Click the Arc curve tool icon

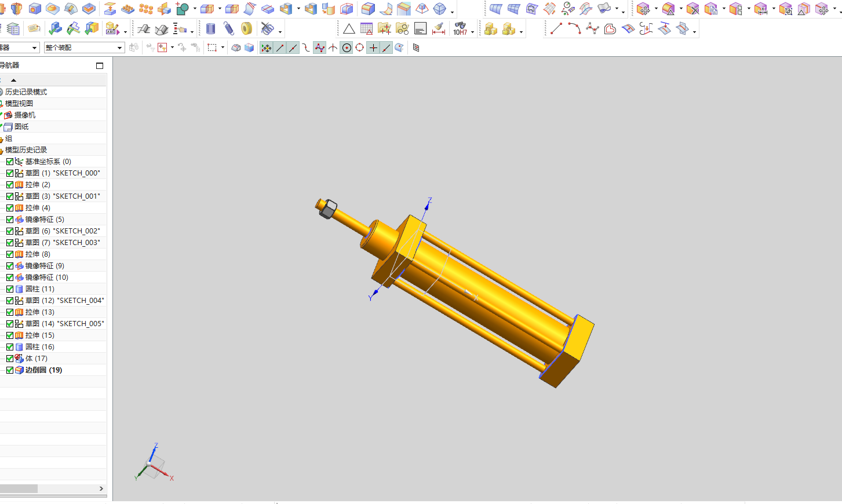pos(574,28)
